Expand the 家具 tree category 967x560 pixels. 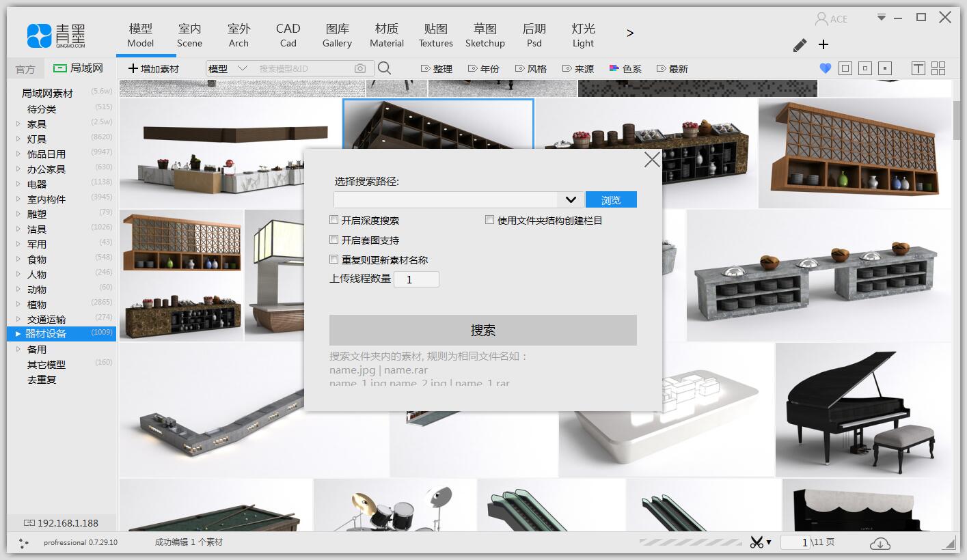click(x=18, y=124)
